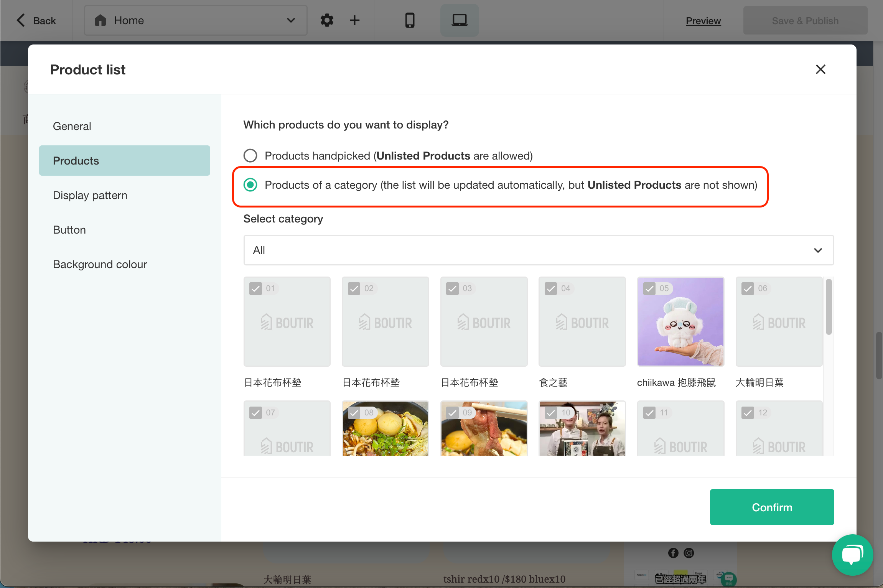Add a new page with plus icon

(354, 20)
